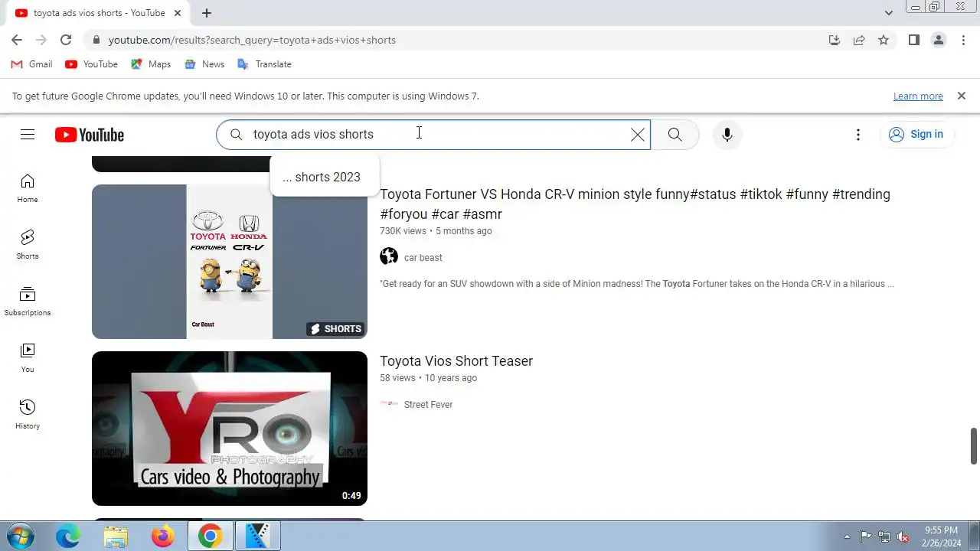Close the toyota ads vios shorts tab
Screen dimensions: 980x551
(176, 13)
